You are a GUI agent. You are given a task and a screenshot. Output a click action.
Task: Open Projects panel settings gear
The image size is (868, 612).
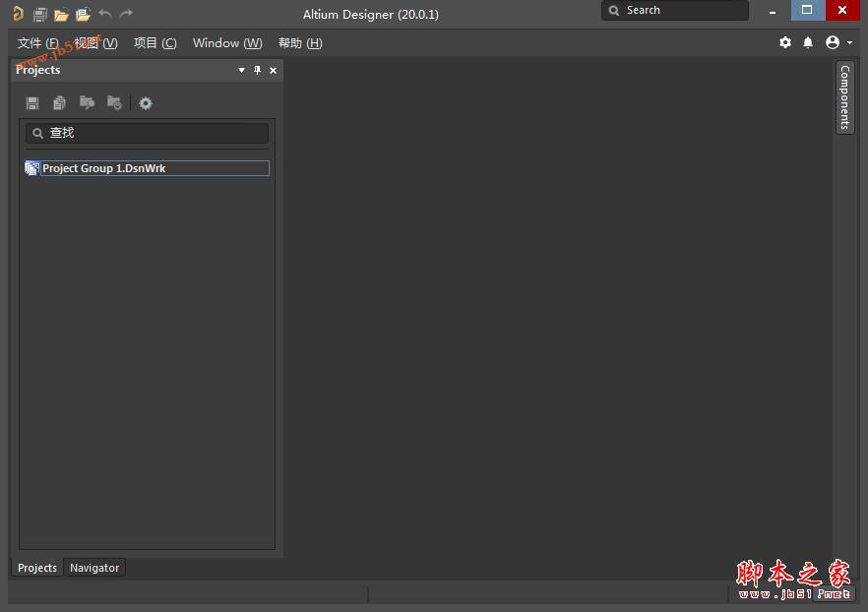click(x=146, y=103)
